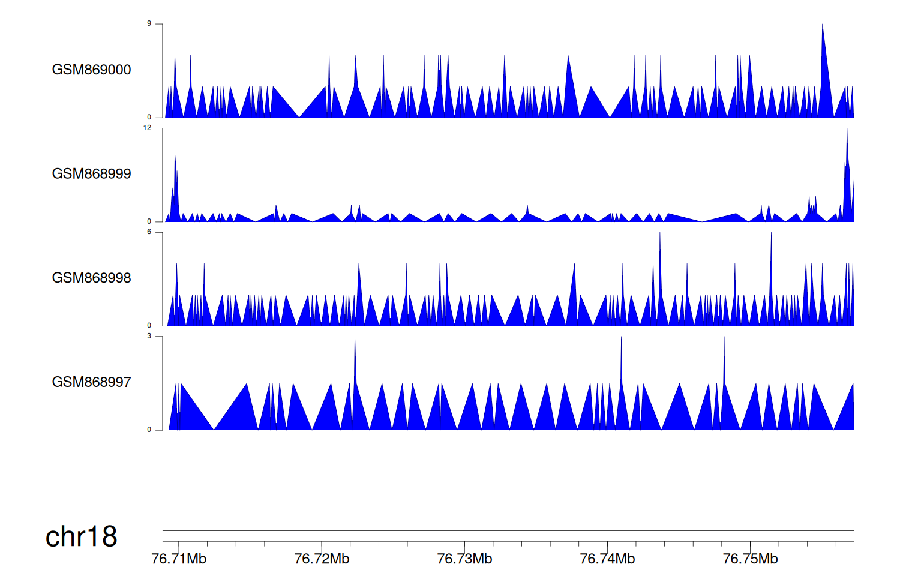Screen dimensions: 900x588
Task: Select the GSM868999 track label
Action: [91, 174]
